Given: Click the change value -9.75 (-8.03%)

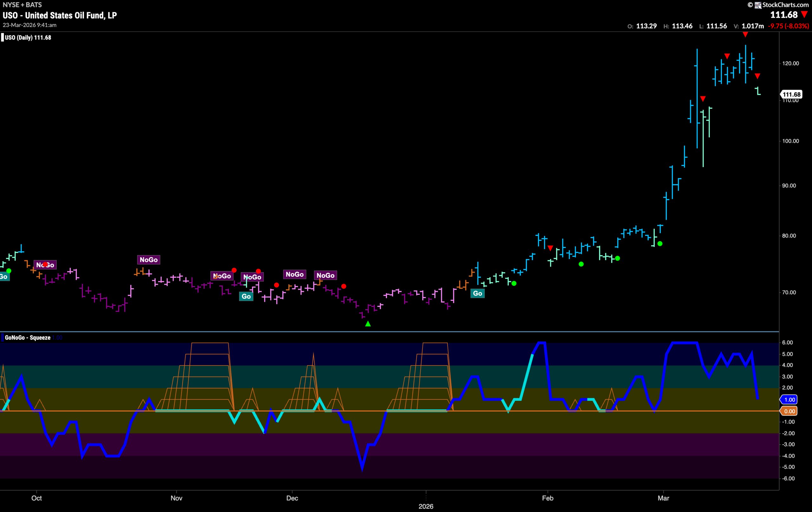Looking at the screenshot, I should [x=789, y=26].
